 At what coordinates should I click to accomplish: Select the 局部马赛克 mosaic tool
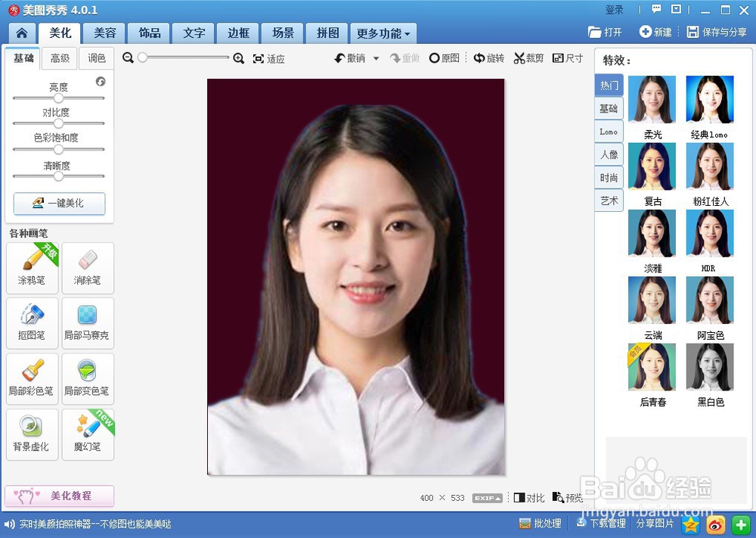pos(88,323)
